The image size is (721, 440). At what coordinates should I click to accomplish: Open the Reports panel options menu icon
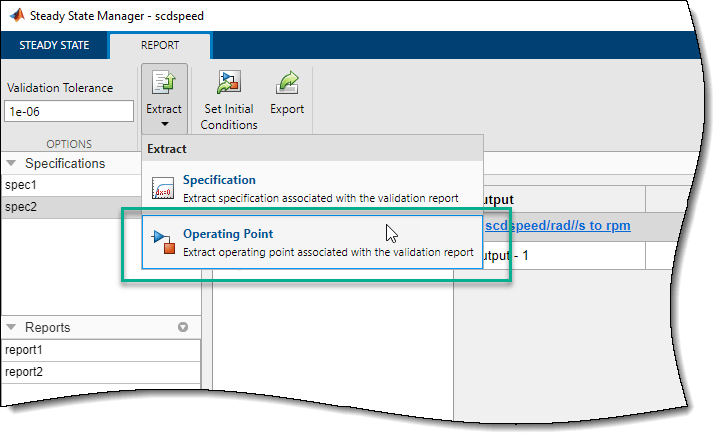coord(183,327)
